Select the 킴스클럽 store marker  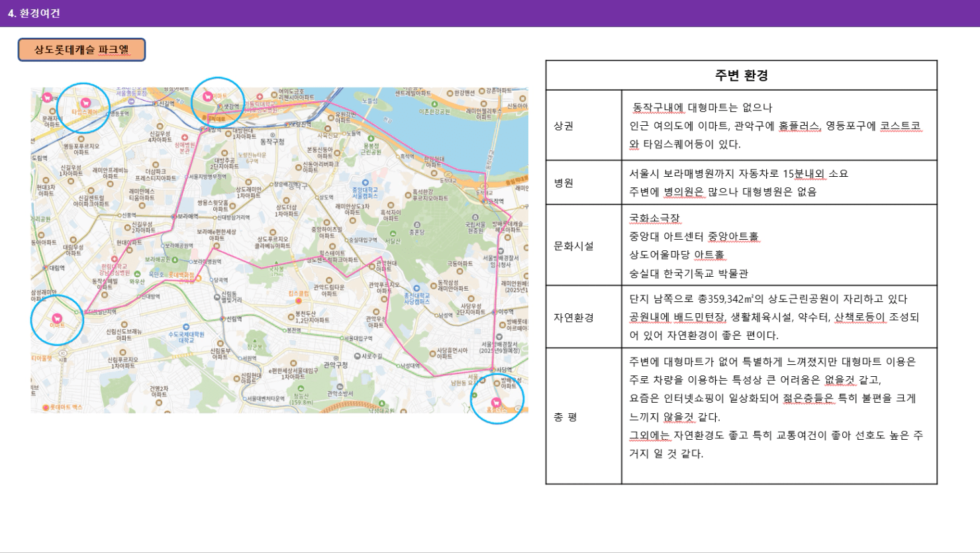[298, 301]
